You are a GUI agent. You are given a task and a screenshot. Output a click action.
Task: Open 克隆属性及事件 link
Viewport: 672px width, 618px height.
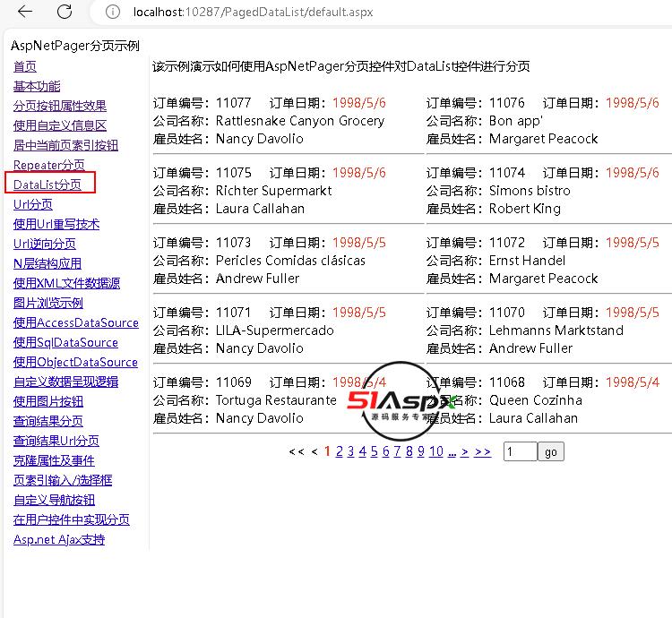click(x=54, y=460)
